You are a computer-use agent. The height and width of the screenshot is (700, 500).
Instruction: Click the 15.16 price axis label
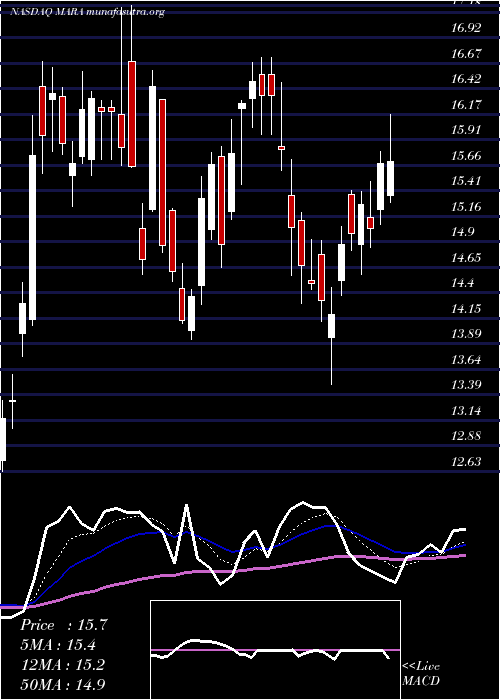pyautogui.click(x=466, y=207)
